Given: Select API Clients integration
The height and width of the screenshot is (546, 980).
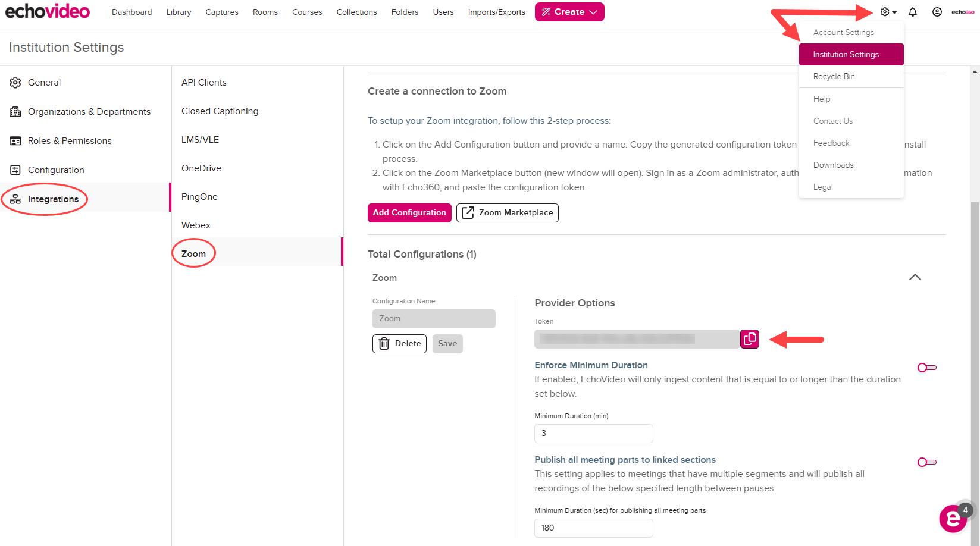Looking at the screenshot, I should [257, 83].
